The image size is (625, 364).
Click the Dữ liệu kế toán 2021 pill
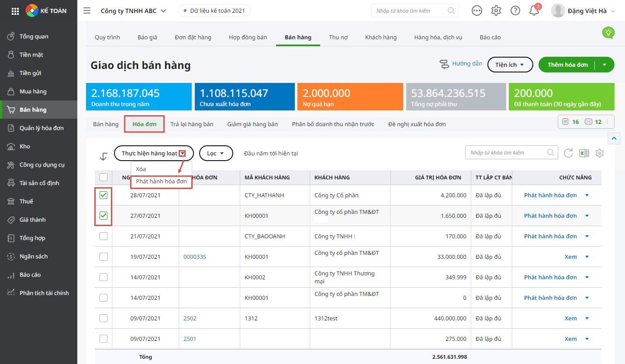(x=214, y=10)
